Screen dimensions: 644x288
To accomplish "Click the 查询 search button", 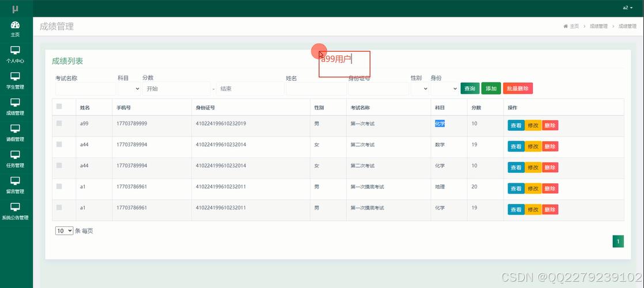I will pyautogui.click(x=470, y=88).
